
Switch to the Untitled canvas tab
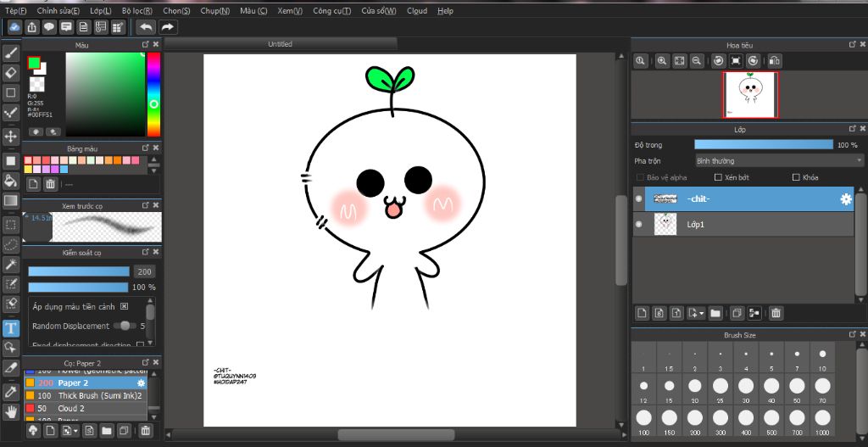click(x=280, y=44)
